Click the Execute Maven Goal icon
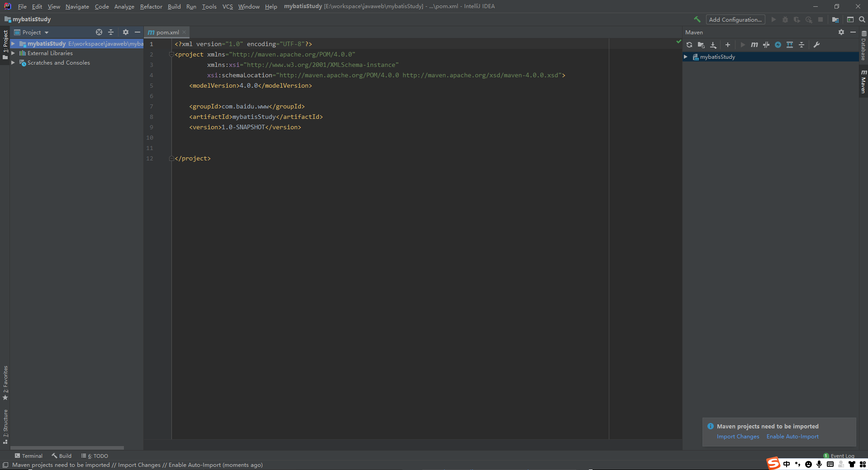Screen dimensions: 868x470 click(754, 45)
